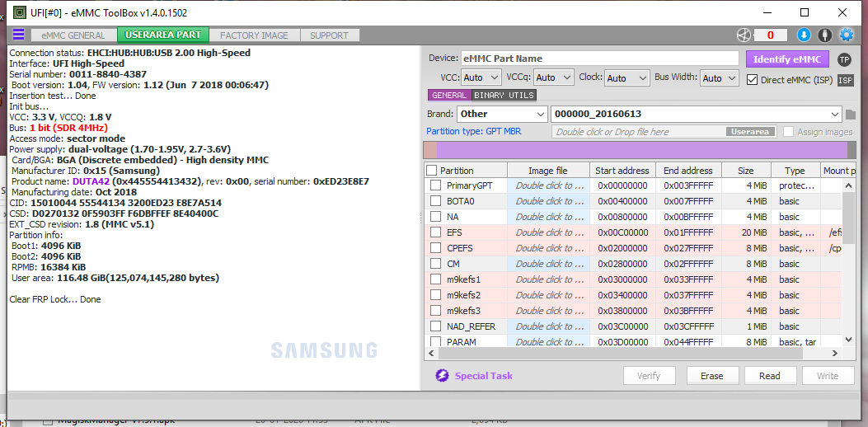Click the UFI app title icon
The width and height of the screenshot is (868, 427).
tap(20, 12)
